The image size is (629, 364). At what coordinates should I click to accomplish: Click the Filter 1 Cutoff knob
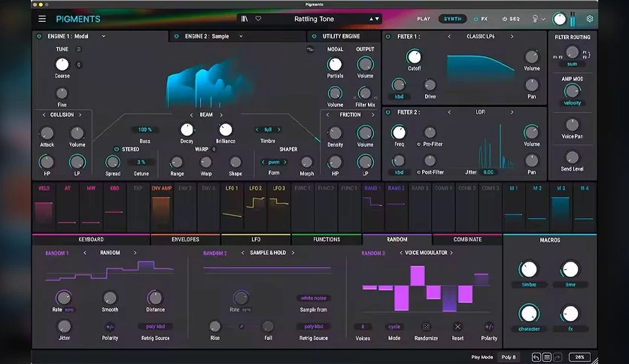[x=414, y=57]
